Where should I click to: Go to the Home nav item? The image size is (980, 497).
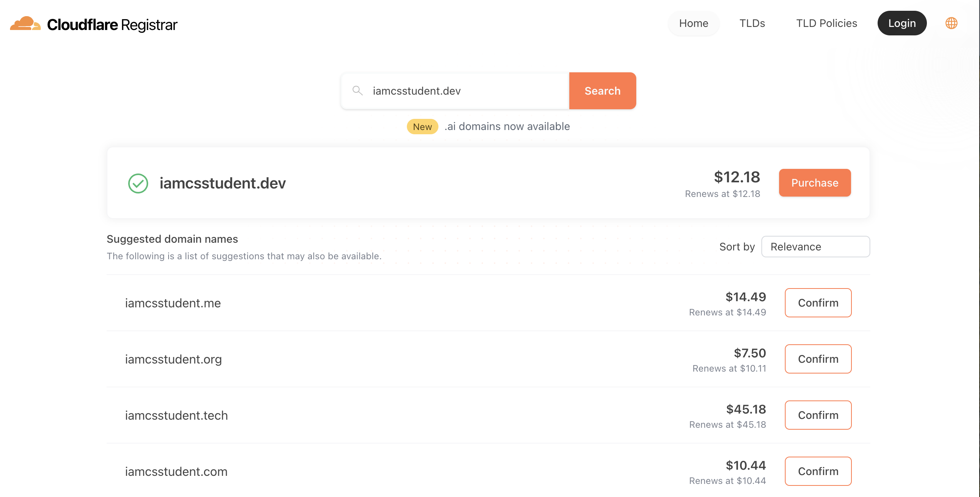click(x=693, y=23)
